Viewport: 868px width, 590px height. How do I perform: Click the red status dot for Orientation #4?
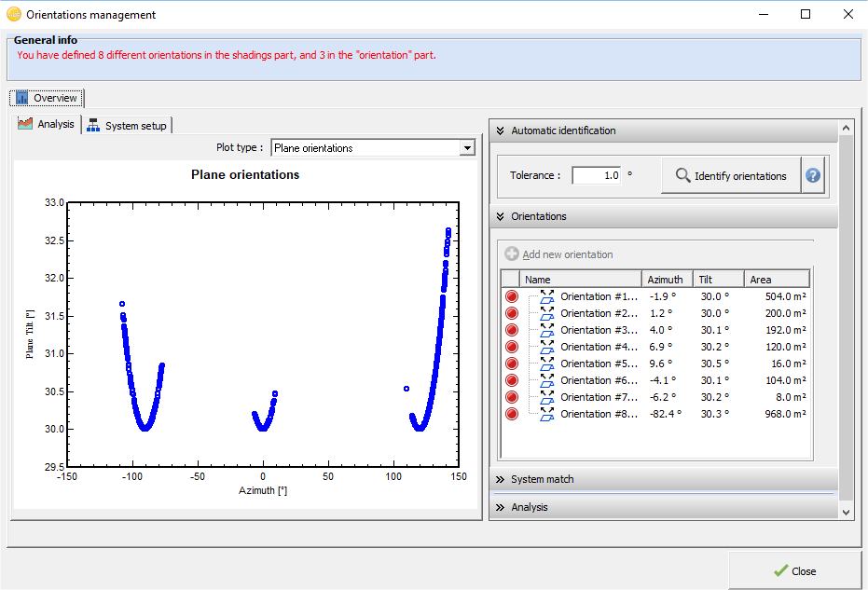tap(512, 347)
